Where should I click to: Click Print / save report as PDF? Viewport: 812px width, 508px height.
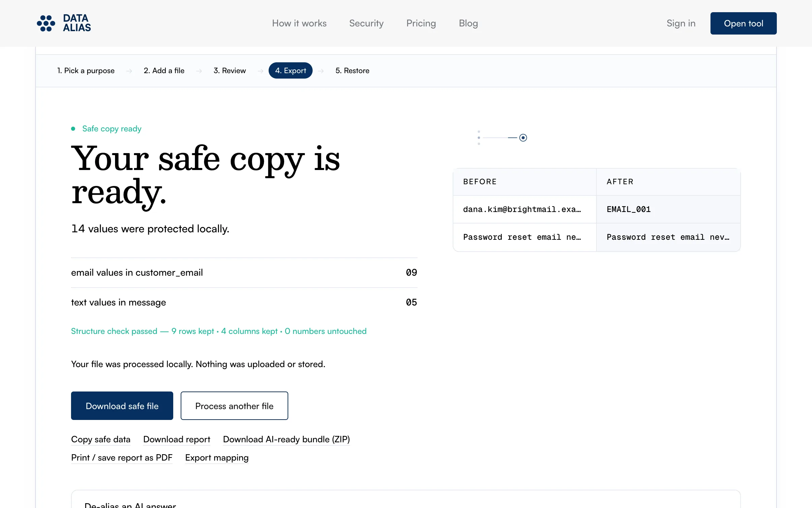point(122,458)
